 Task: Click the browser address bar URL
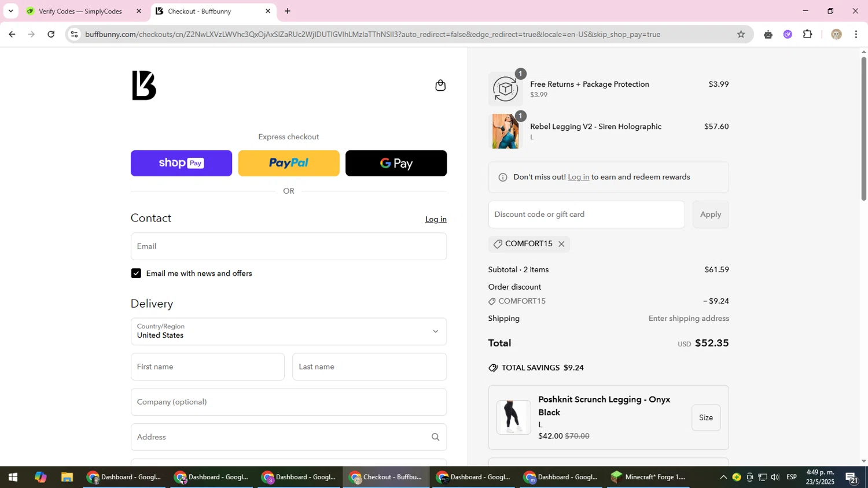pyautogui.click(x=373, y=34)
